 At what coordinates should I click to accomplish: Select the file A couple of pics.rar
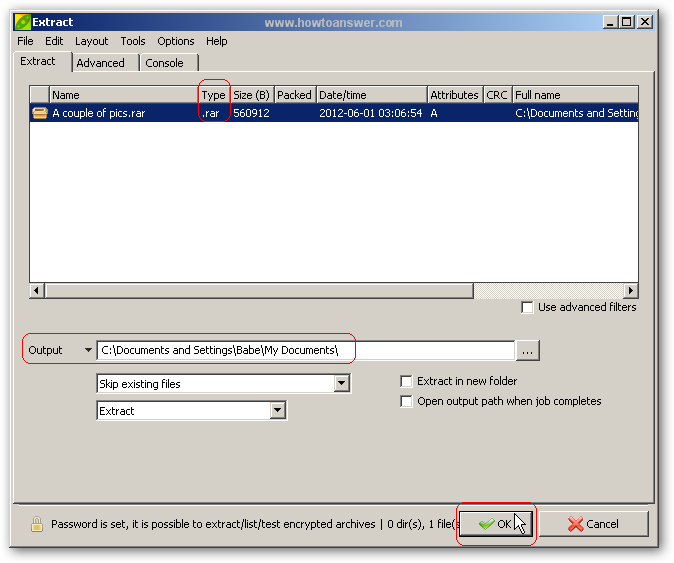point(99,113)
